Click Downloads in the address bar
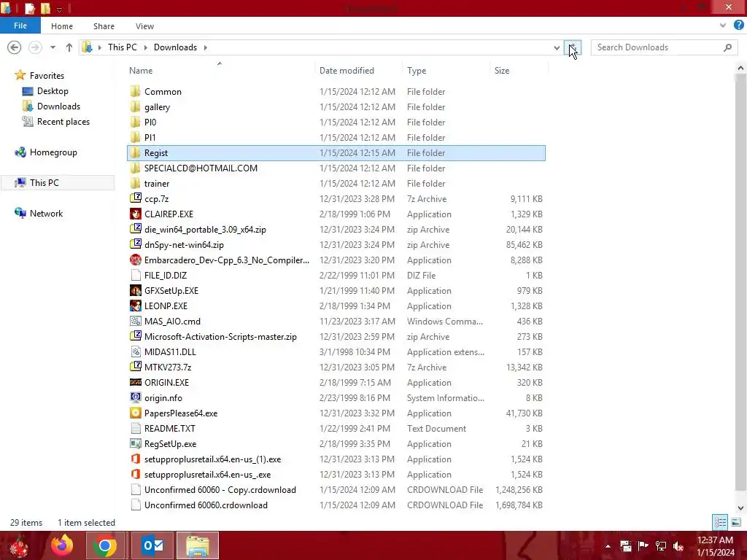The image size is (747, 560). tap(175, 47)
